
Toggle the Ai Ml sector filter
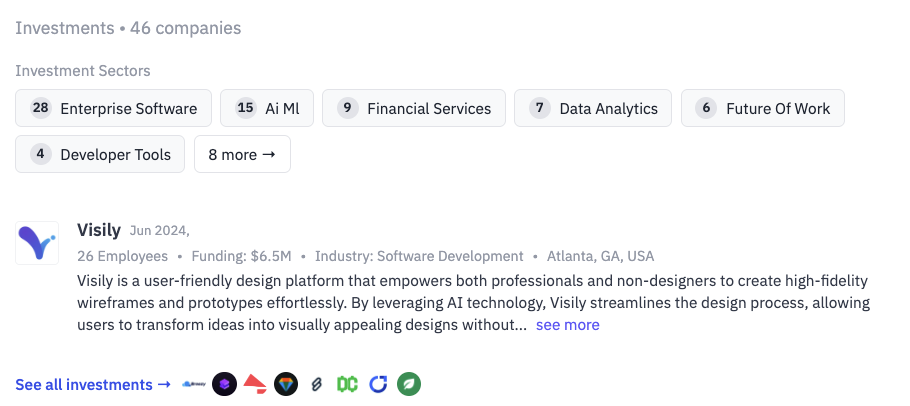pos(267,108)
